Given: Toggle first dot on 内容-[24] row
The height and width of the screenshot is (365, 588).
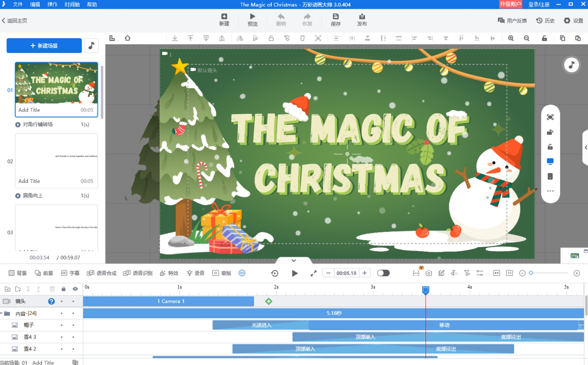Looking at the screenshot, I should (x=62, y=313).
